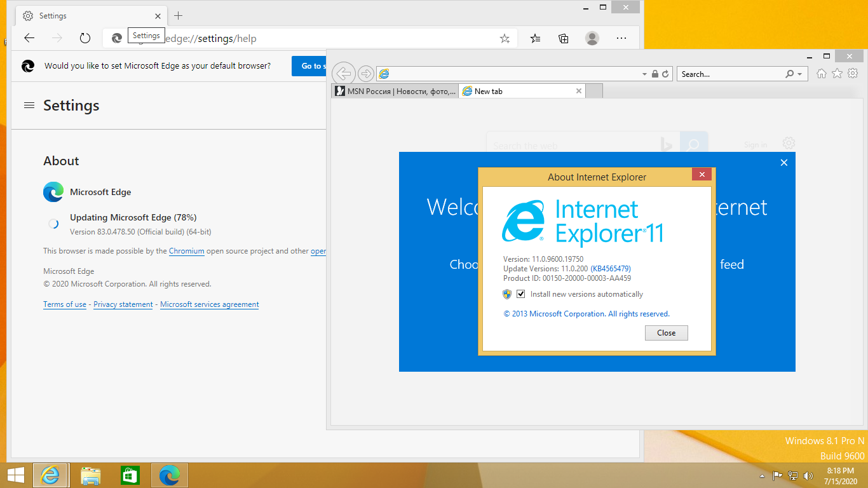868x488 pixels.
Task: Click the network tray icon
Action: [793, 475]
